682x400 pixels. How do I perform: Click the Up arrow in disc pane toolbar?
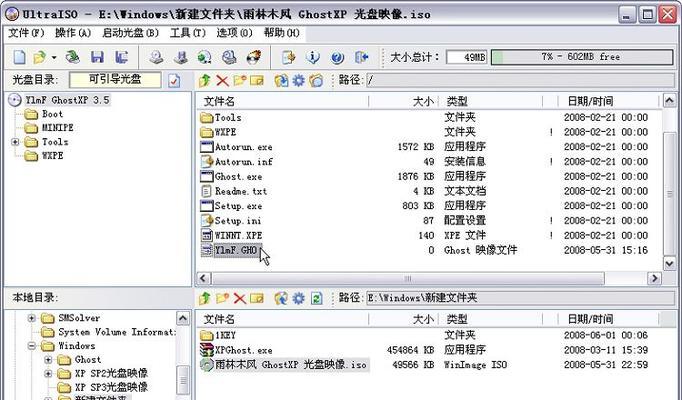click(205, 80)
